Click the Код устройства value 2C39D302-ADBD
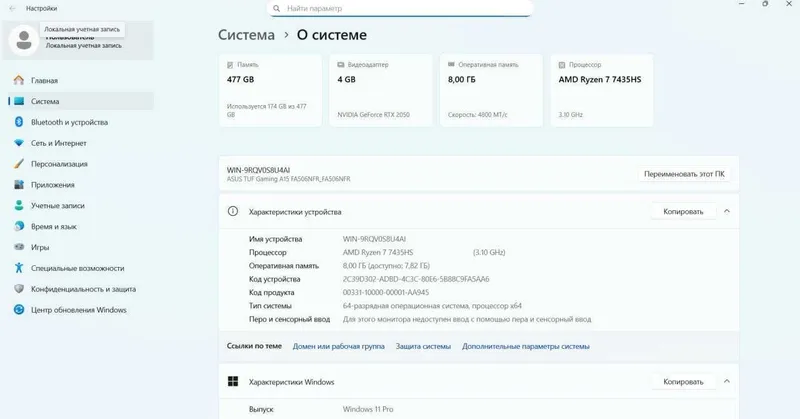Viewport: 800px width, 419px height. (x=416, y=279)
